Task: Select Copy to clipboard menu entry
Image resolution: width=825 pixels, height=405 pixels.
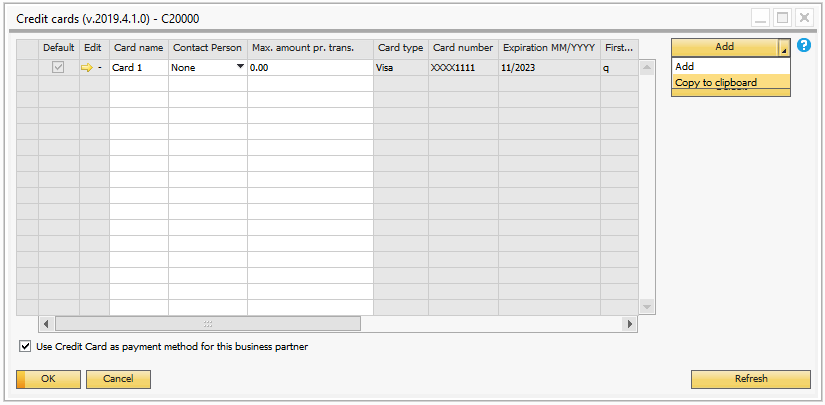Action: coord(731,82)
